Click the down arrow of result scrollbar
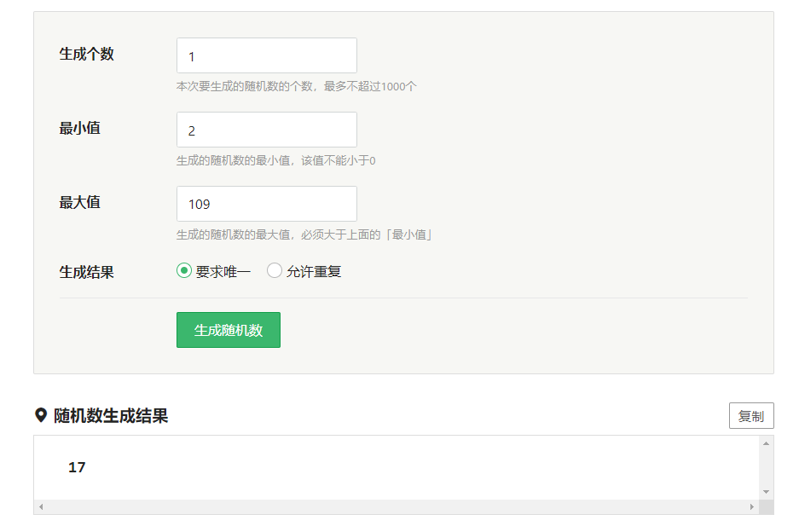 [x=766, y=492]
